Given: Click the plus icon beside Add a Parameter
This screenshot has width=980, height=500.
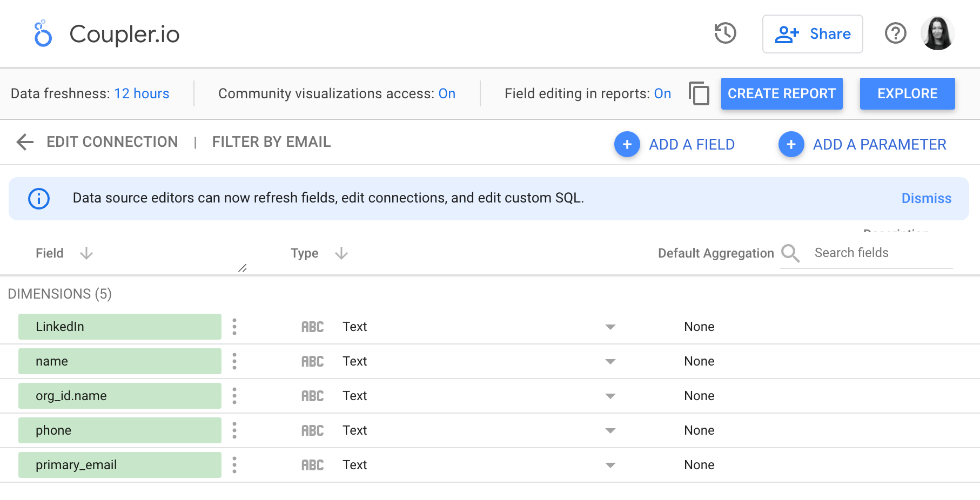Looking at the screenshot, I should 791,144.
